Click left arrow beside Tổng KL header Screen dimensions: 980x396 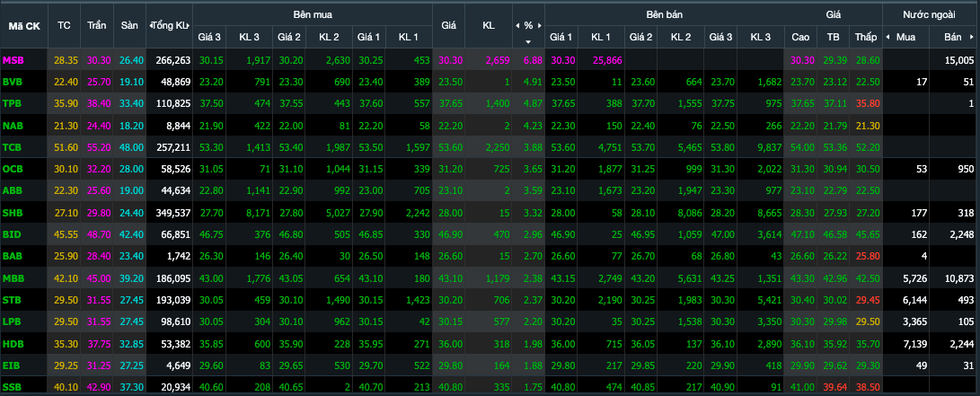pos(149,26)
